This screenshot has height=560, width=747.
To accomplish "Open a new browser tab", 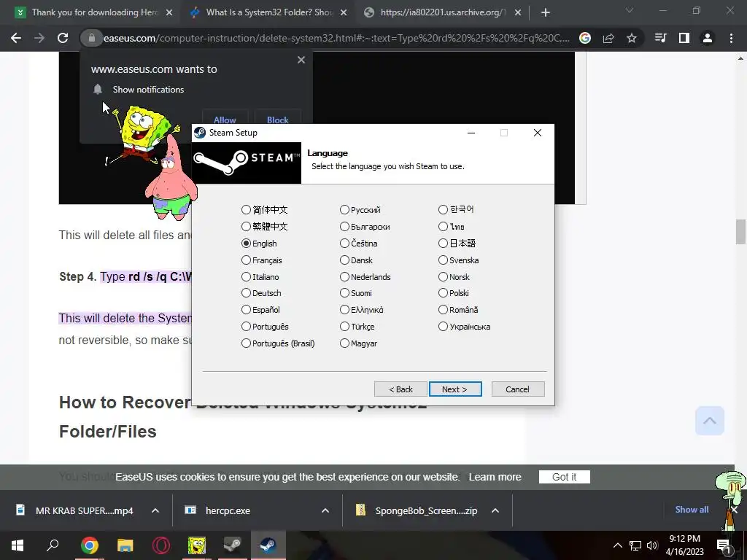I will click(x=546, y=12).
